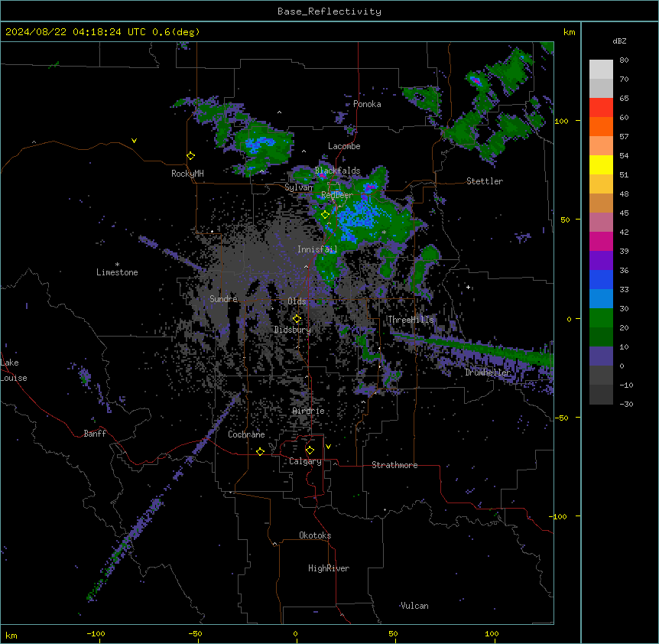Screen dimensions: 659x644
Task: Click the white asterisk above Limestone
Action: click(117, 265)
